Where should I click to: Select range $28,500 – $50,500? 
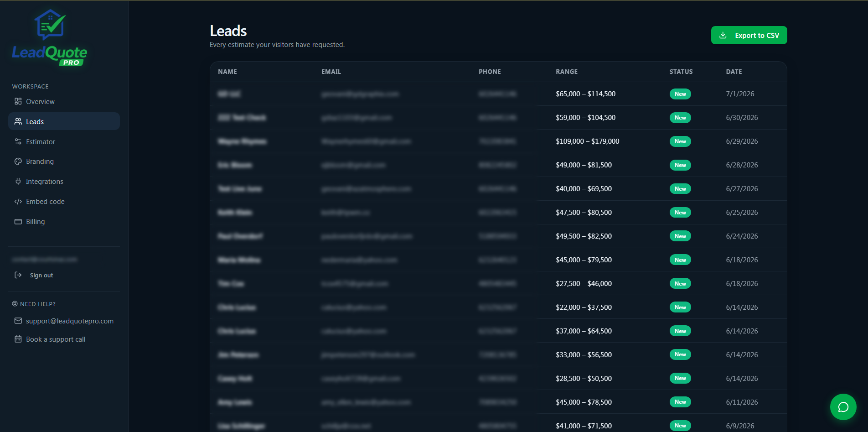point(584,379)
